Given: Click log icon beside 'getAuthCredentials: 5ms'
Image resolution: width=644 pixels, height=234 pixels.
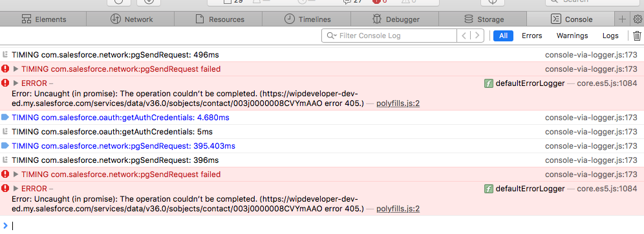Looking at the screenshot, I should (x=5, y=132).
